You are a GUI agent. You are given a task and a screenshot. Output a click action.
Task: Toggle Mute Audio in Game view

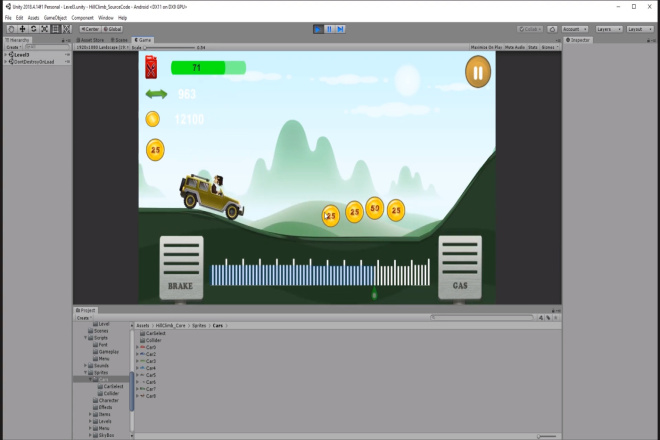(514, 48)
